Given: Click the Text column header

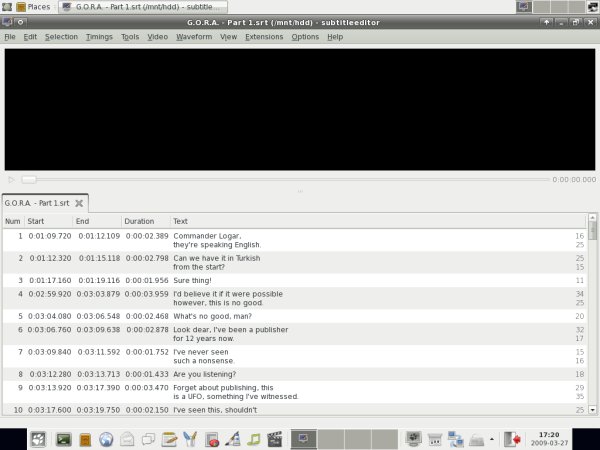Looking at the screenshot, I should tap(378, 221).
